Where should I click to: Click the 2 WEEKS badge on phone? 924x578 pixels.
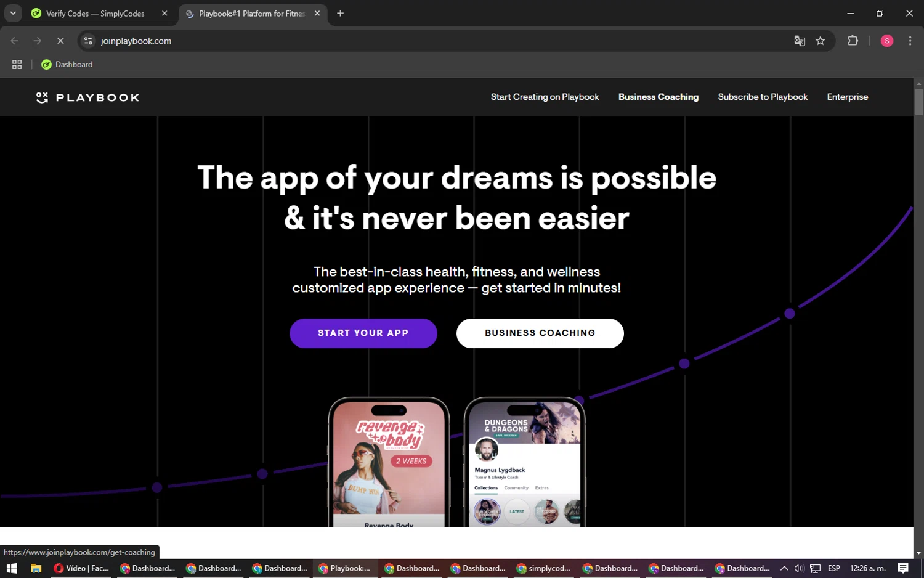tap(411, 461)
